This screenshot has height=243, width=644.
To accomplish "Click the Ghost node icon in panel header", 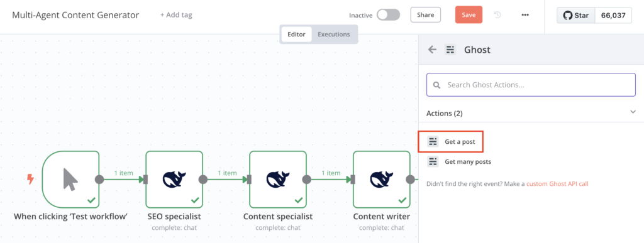I will click(450, 50).
